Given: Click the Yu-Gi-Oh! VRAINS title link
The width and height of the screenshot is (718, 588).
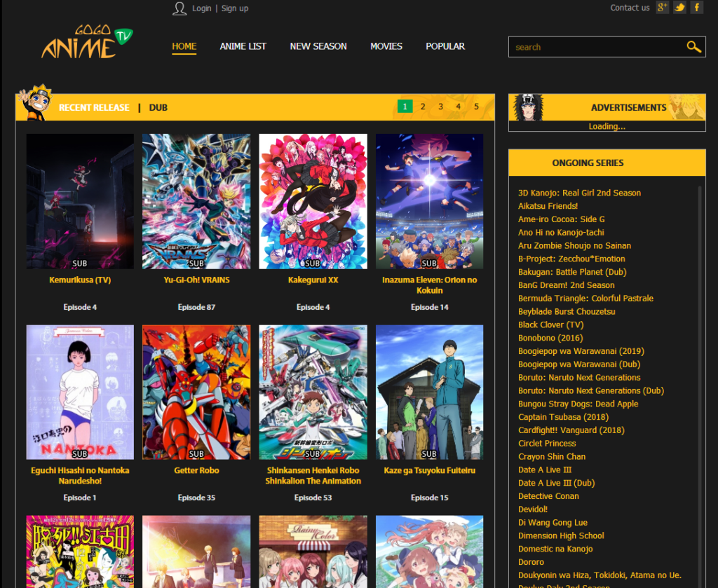Looking at the screenshot, I should [196, 280].
